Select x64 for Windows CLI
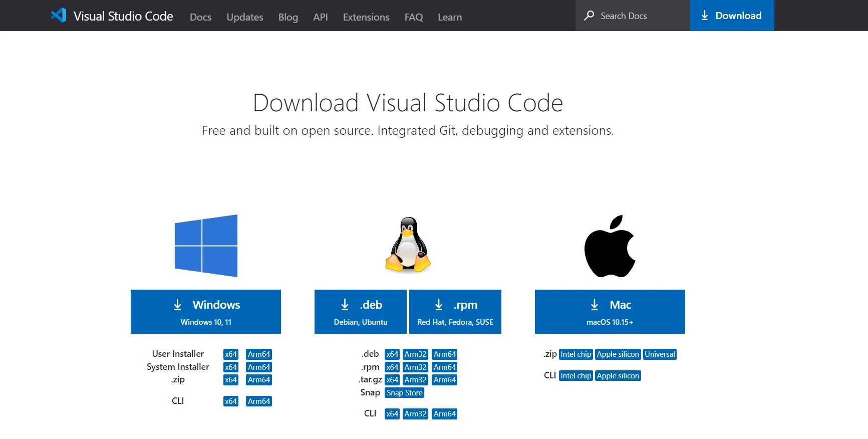The width and height of the screenshot is (868, 439). [231, 401]
